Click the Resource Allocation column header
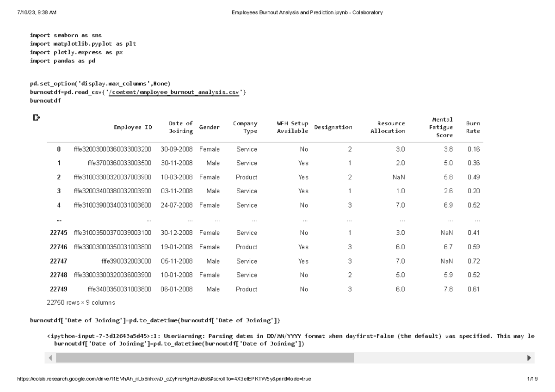The height and width of the screenshot is (392, 555). (x=388, y=127)
